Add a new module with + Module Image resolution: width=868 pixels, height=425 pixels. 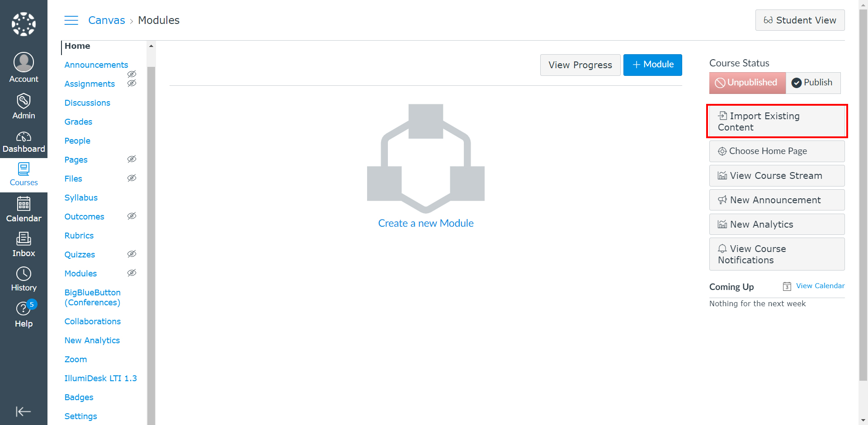(x=652, y=65)
